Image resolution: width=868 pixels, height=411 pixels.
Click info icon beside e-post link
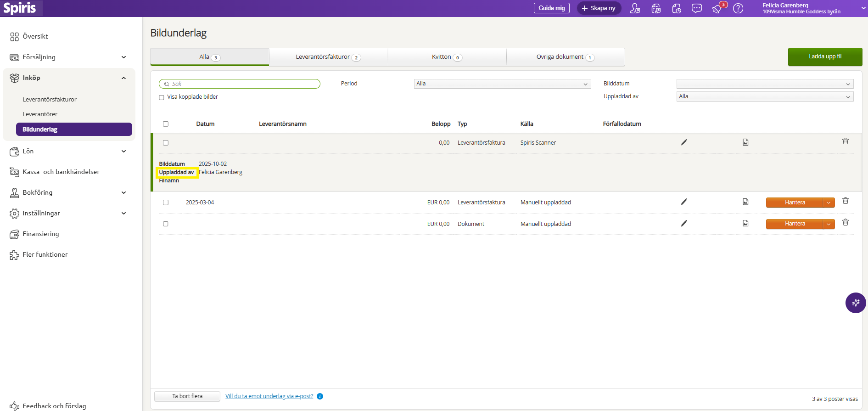pyautogui.click(x=320, y=396)
